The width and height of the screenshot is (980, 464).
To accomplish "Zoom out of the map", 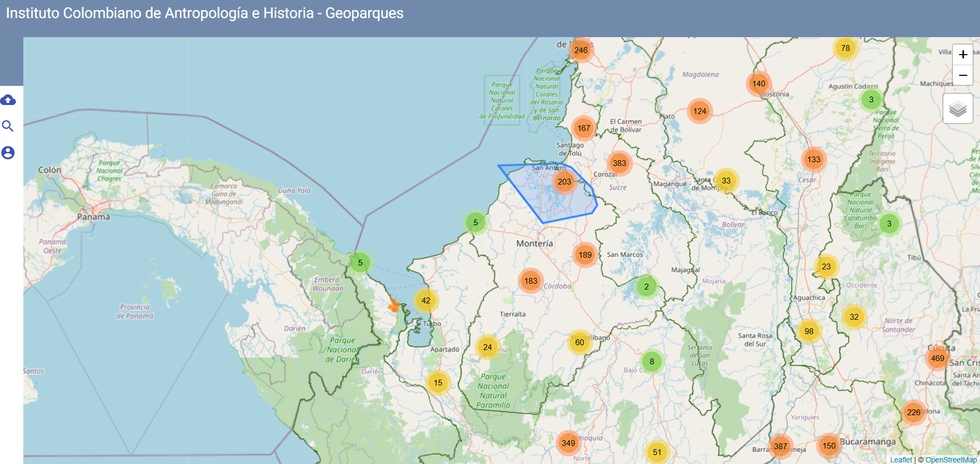I will [962, 75].
